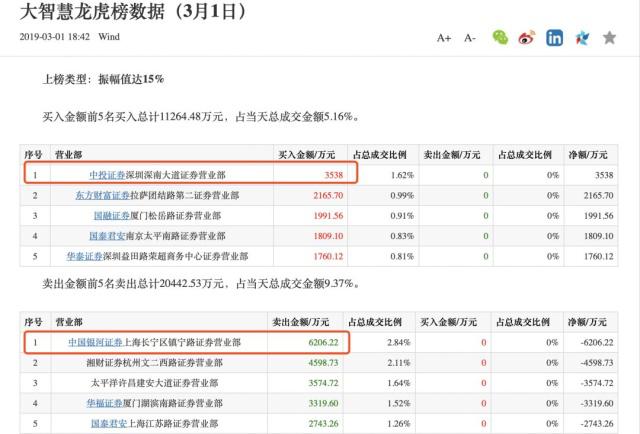Screen dimensions: 640x434
Task: Click the net amount -2743.26
Action: (x=597, y=424)
